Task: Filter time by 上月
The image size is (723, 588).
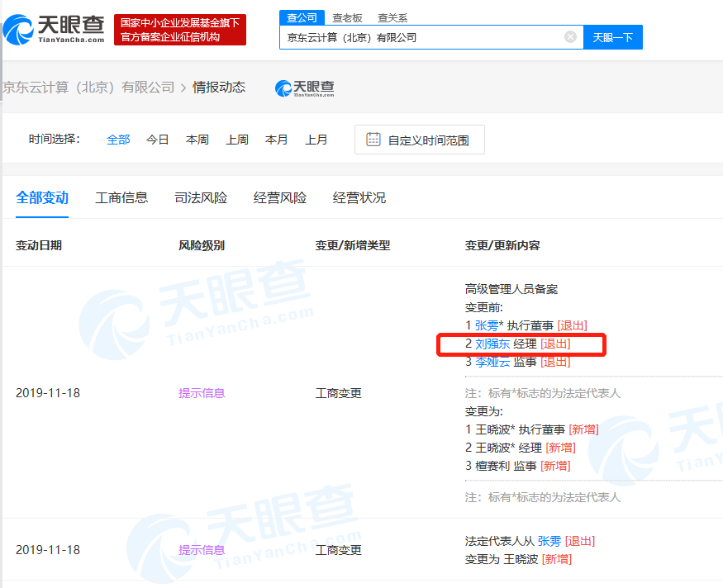Action: click(x=316, y=140)
